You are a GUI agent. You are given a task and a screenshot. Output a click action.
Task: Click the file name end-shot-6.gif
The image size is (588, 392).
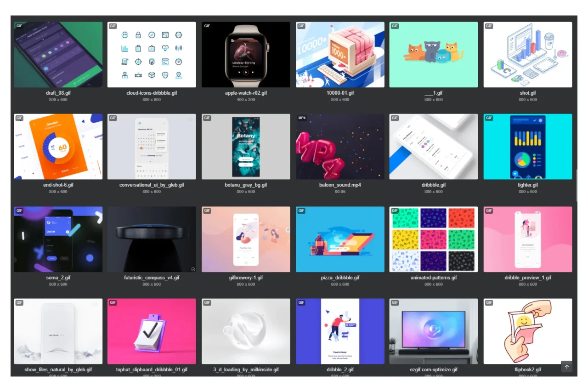click(58, 185)
